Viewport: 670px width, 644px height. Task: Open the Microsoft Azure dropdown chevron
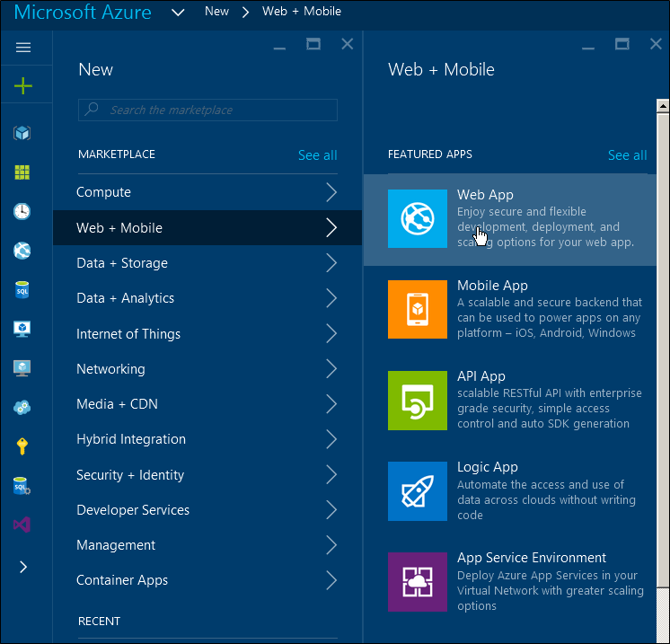coord(178,13)
